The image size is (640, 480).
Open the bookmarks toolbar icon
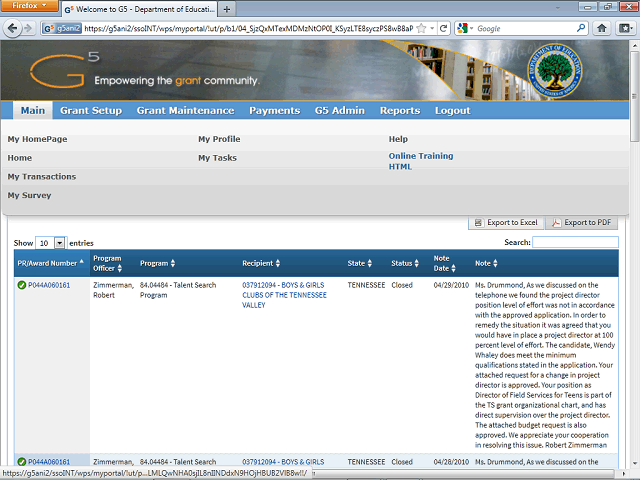pyautogui.click(x=625, y=28)
